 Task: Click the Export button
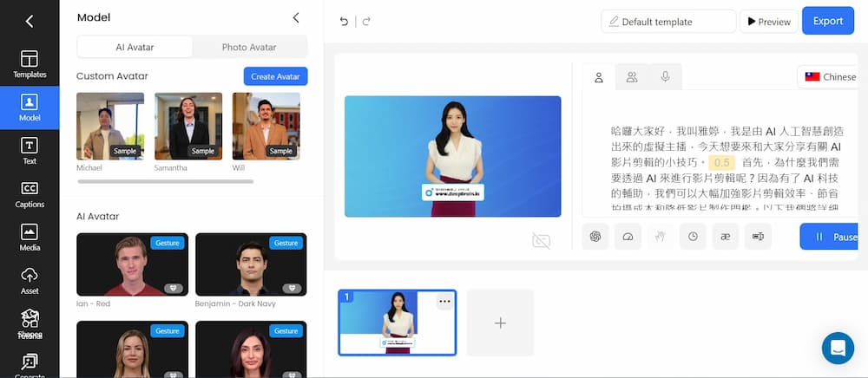click(827, 21)
